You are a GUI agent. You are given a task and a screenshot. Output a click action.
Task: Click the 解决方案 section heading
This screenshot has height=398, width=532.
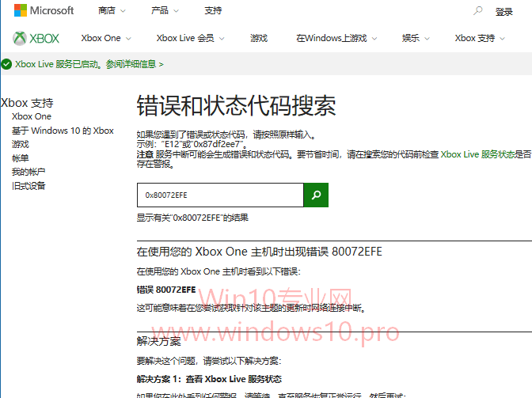pyautogui.click(x=158, y=341)
